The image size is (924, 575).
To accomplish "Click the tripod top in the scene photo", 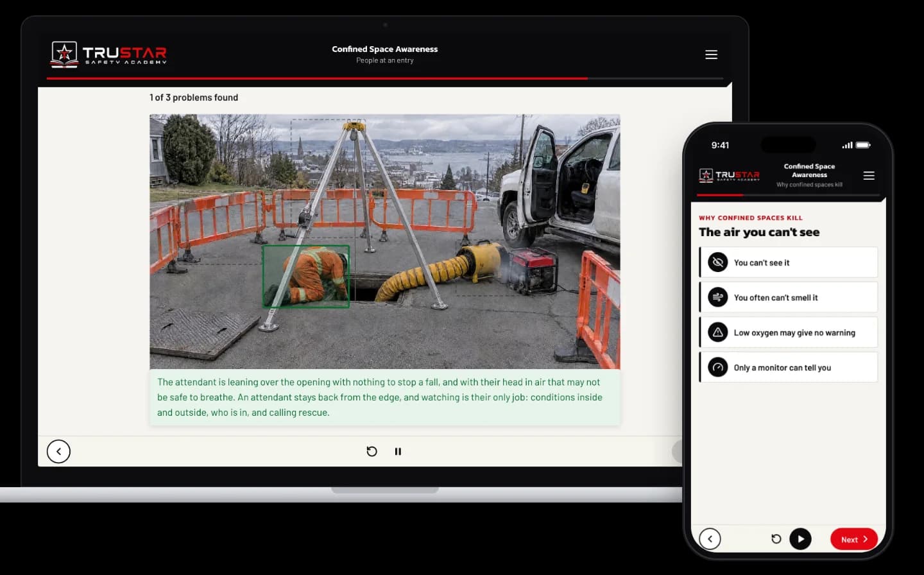I will click(353, 126).
